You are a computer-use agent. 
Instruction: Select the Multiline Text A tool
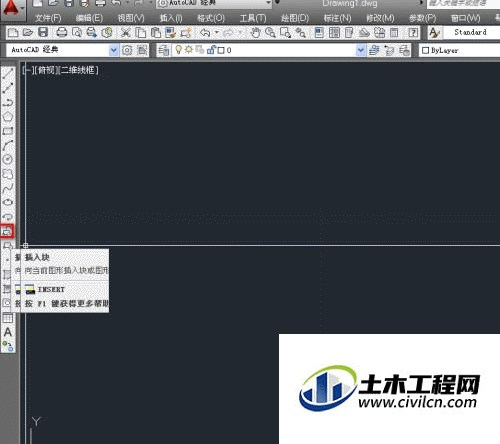pos(8,332)
